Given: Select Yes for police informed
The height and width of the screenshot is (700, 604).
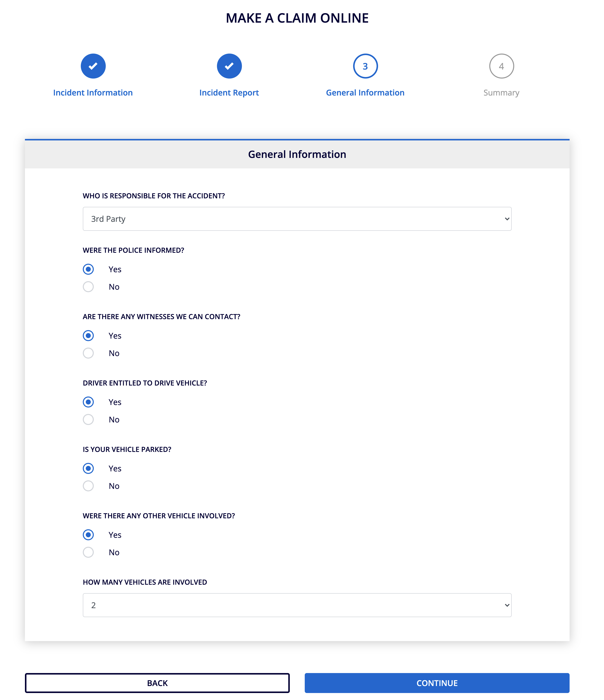Looking at the screenshot, I should click(88, 269).
